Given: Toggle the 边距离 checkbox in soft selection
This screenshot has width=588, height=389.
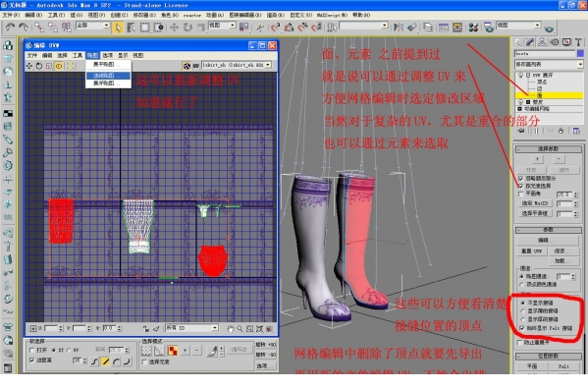Looking at the screenshot, I should (31, 361).
